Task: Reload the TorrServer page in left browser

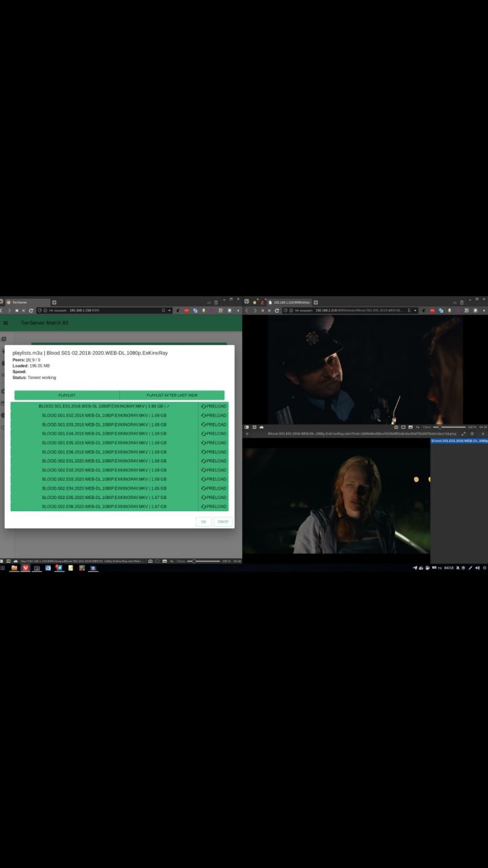Action: pyautogui.click(x=30, y=311)
